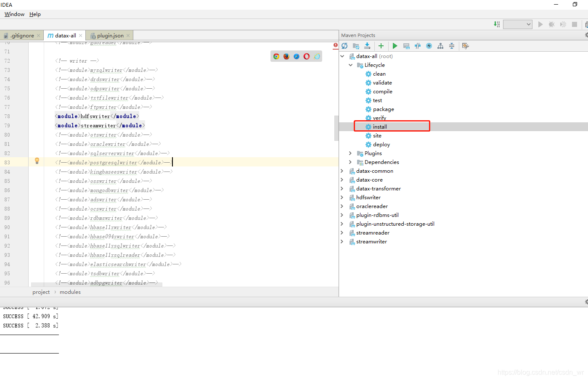Expand datax-transformer module
Image resolution: width=588 pixels, height=380 pixels.
(x=342, y=189)
